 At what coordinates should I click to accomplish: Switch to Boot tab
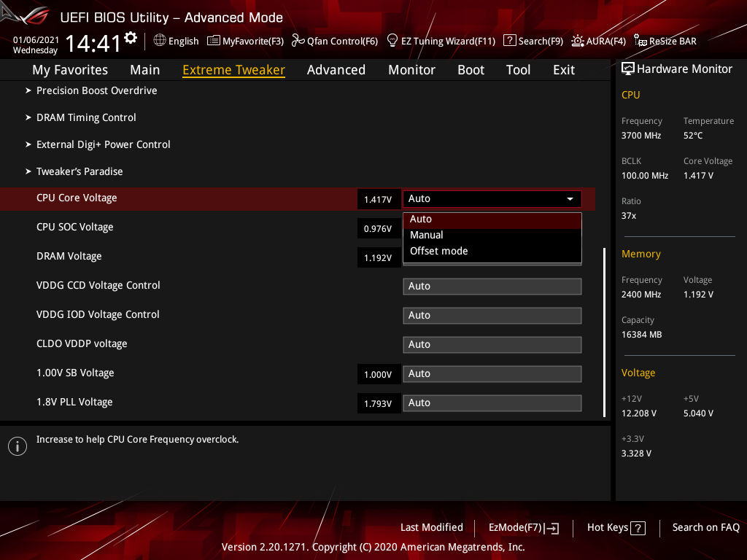click(x=471, y=70)
